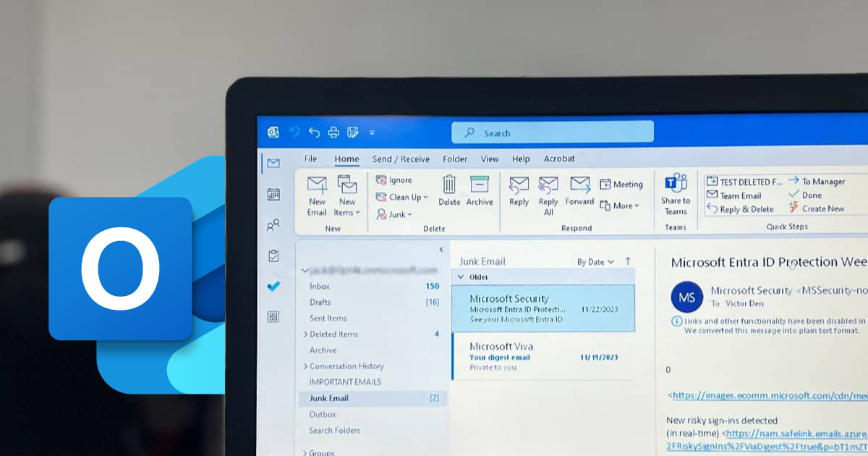Click the Delete trash can button
The image size is (868, 456).
coord(449,191)
